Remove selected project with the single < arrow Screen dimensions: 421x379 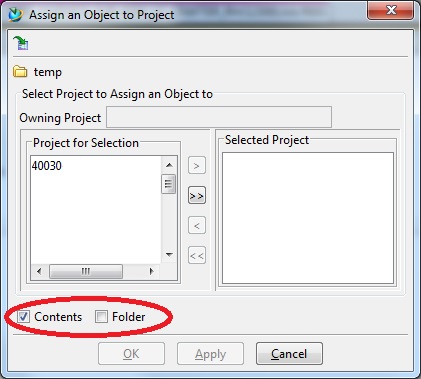197,225
